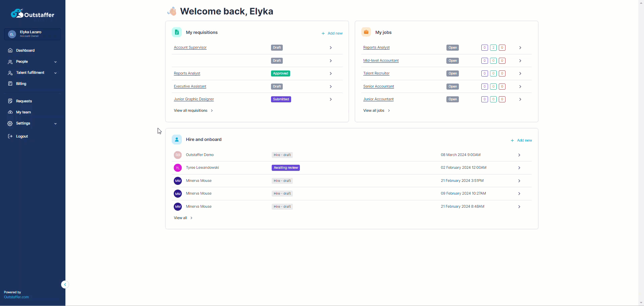
Task: Click Add new in My requisitions
Action: [332, 33]
